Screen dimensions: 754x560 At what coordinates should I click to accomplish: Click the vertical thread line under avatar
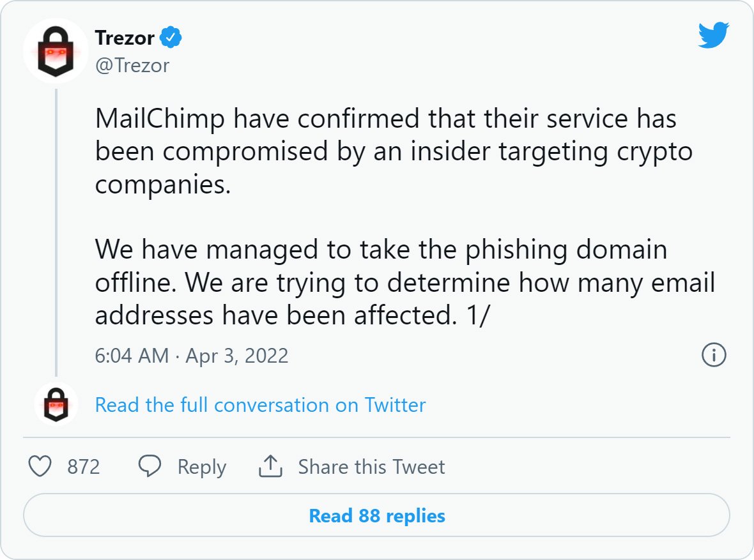pyautogui.click(x=56, y=230)
